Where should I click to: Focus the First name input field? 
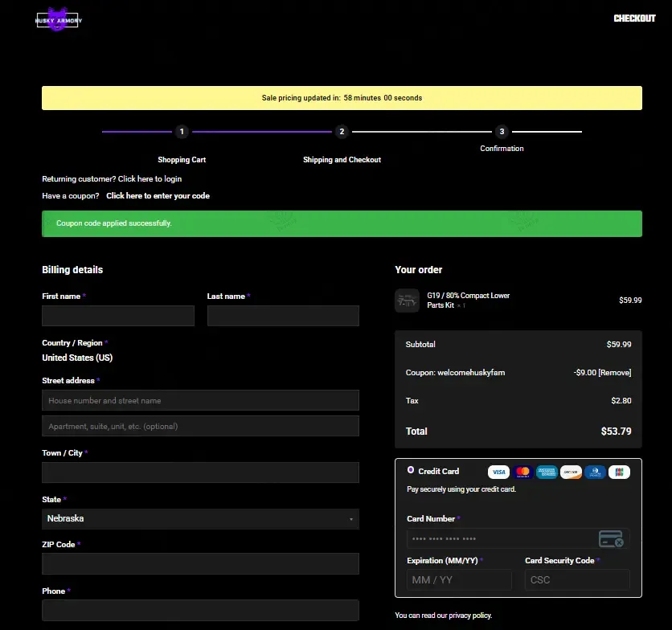118,316
